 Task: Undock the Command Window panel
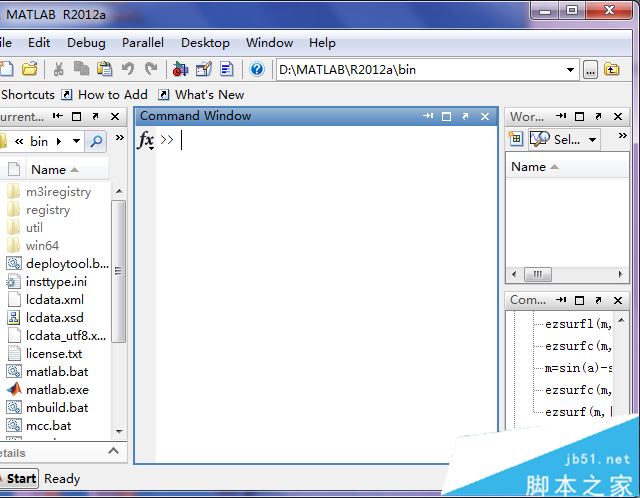(465, 116)
